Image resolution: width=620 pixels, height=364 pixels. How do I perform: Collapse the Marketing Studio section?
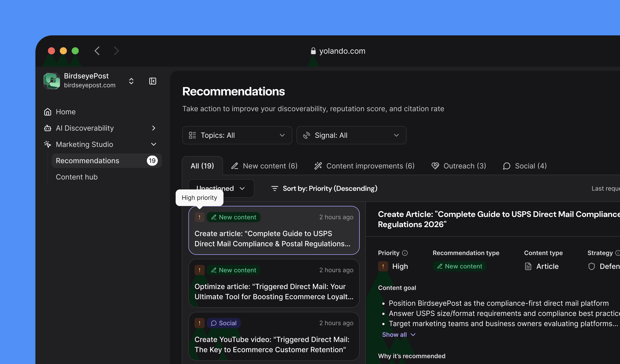153,144
